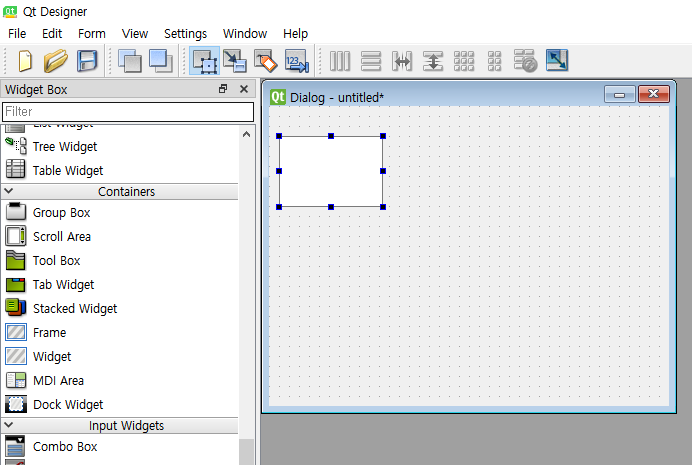The image size is (692, 465).
Task: Open the Form menu
Action: click(x=92, y=34)
